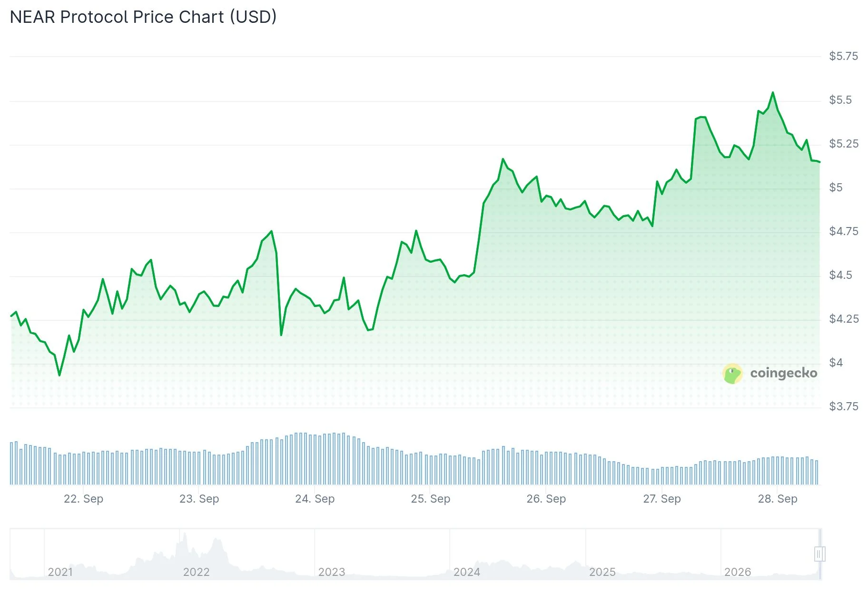Screen dimensions: 868x594
Task: Click the coingecko watermark text
Action: 784,373
